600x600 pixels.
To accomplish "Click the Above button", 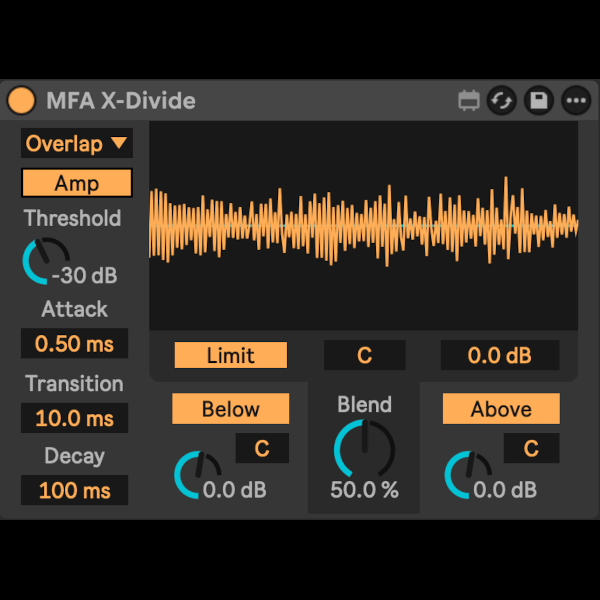I will pos(501,409).
